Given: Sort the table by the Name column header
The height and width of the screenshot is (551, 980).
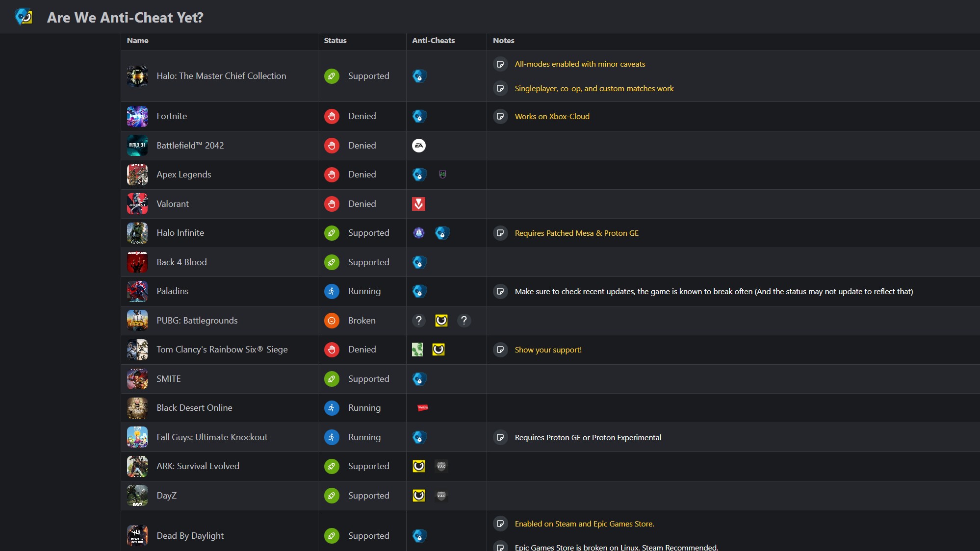Looking at the screenshot, I should pyautogui.click(x=138, y=41).
